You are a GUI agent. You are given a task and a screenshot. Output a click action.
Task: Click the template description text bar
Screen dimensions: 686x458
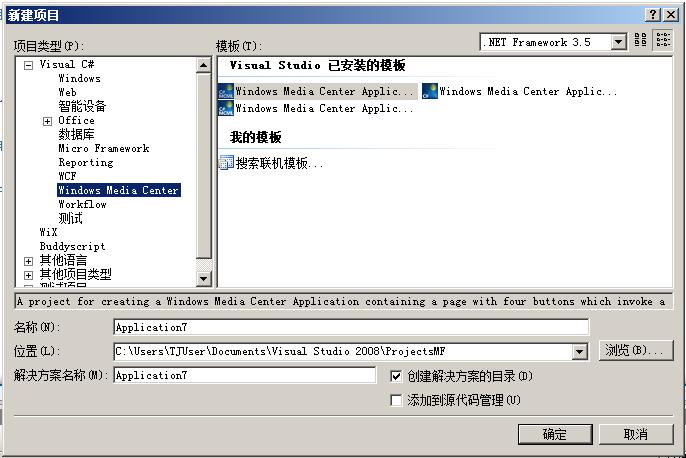coord(343,301)
